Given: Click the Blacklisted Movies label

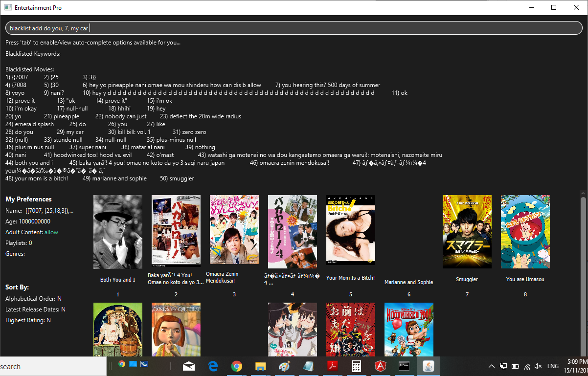Looking at the screenshot, I should 30,69.
